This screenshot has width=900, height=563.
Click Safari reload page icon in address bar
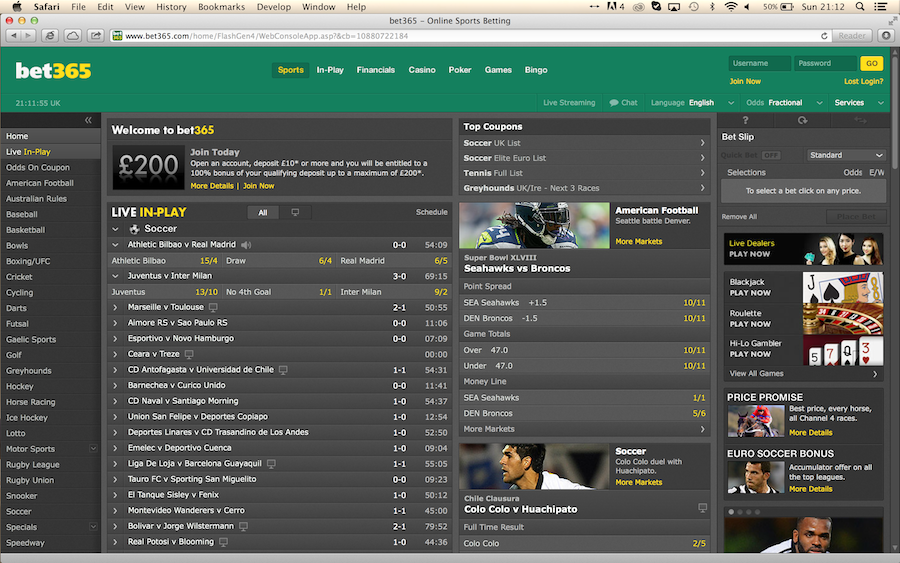(824, 36)
